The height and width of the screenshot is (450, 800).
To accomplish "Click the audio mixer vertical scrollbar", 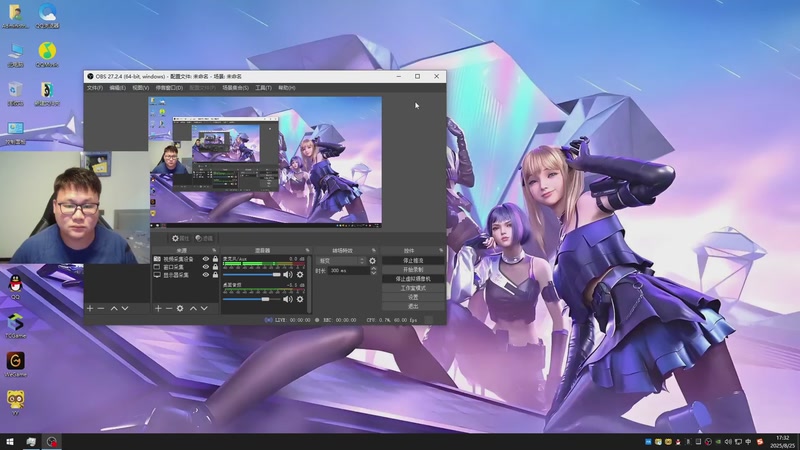I will tap(309, 284).
